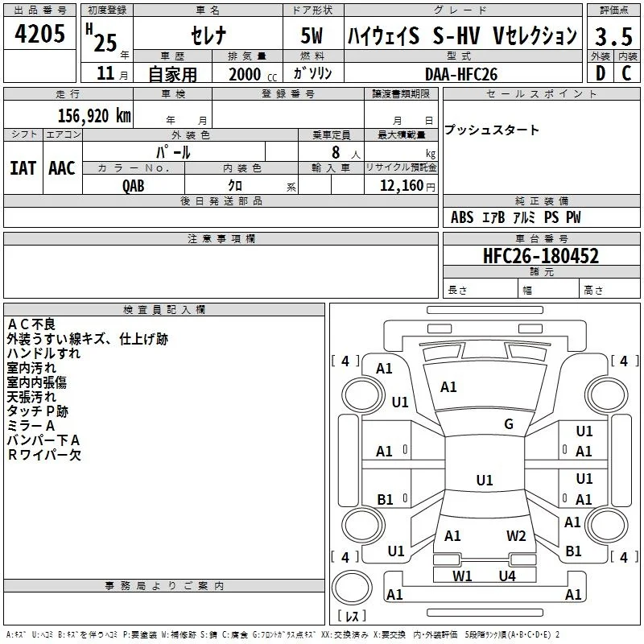
Task: Select exterior color パール
Action: tap(173, 153)
